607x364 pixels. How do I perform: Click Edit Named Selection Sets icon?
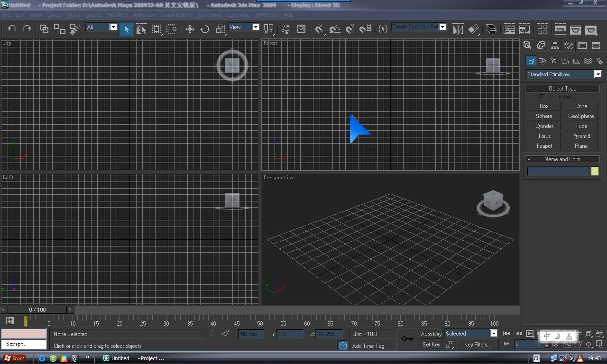(x=383, y=29)
